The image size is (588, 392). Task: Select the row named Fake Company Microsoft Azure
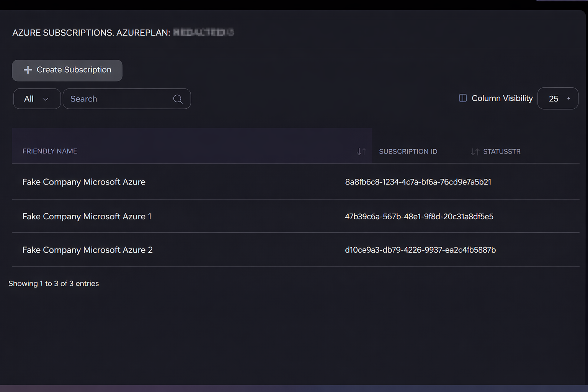tap(296, 182)
